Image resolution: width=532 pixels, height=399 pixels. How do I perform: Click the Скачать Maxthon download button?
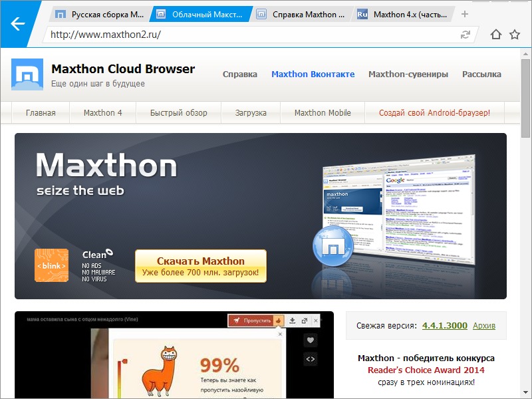pyautogui.click(x=200, y=266)
